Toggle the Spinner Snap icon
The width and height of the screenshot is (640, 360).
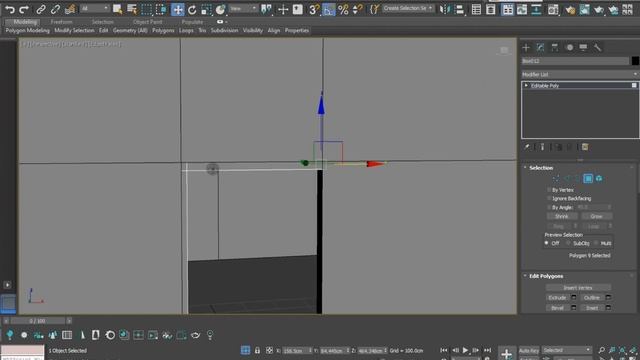(357, 9)
